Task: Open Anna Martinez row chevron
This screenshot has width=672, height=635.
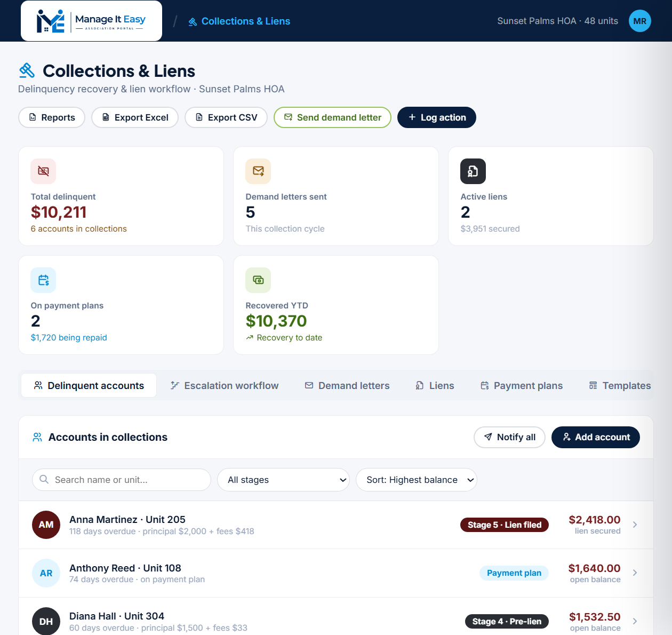Action: (635, 525)
